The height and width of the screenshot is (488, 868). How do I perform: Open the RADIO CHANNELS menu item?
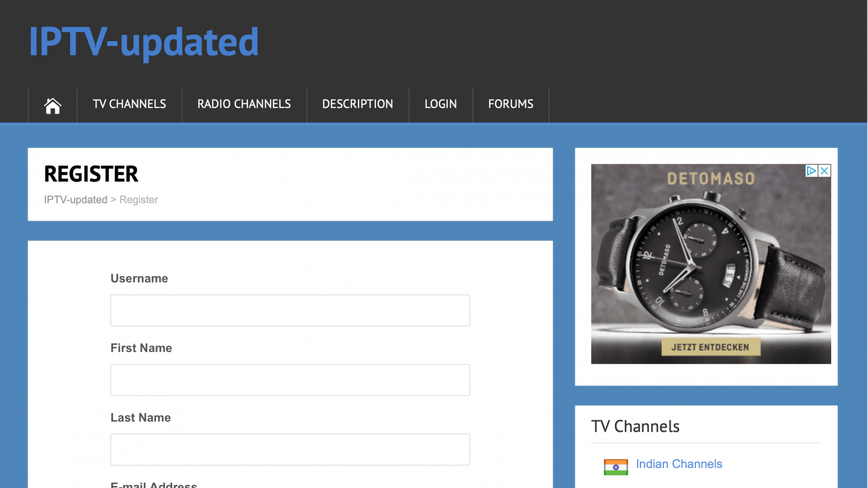coord(244,104)
